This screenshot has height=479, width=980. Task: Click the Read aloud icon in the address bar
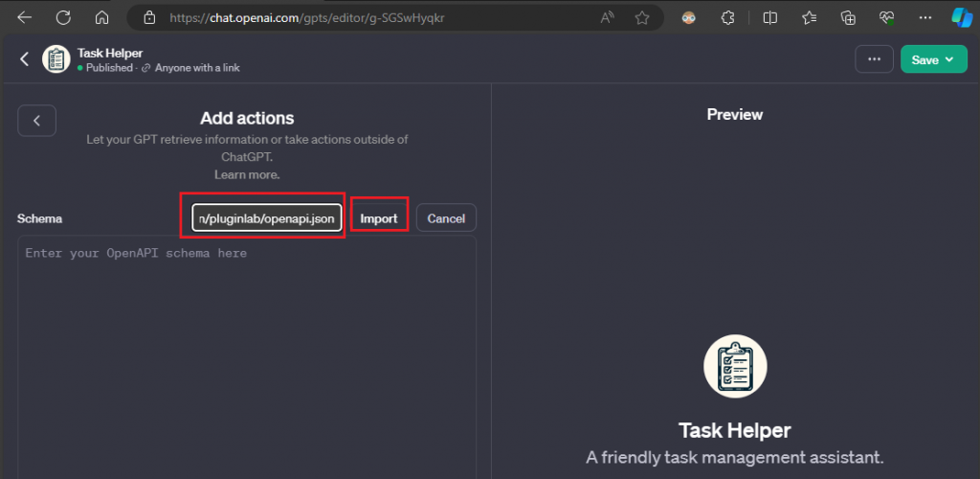point(607,17)
